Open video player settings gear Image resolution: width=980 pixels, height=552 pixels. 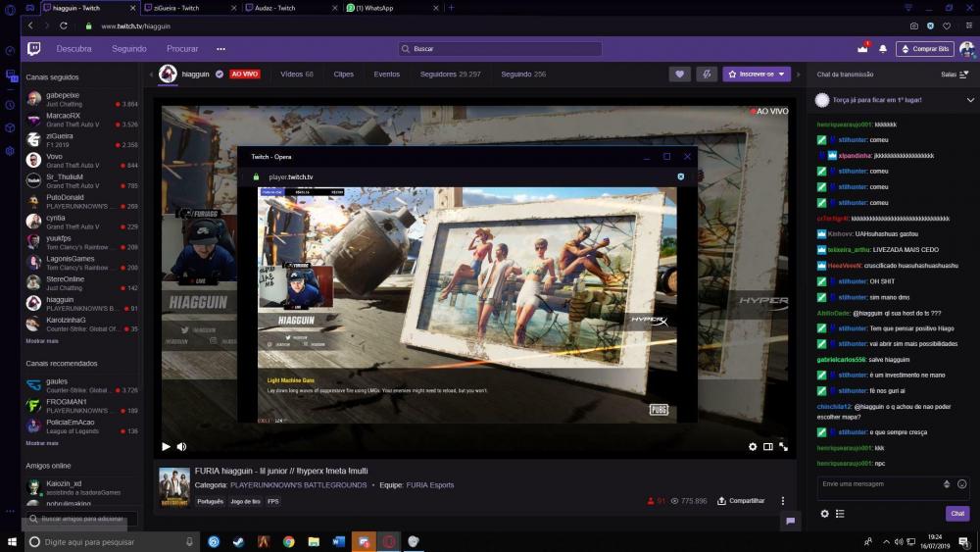[753, 446]
